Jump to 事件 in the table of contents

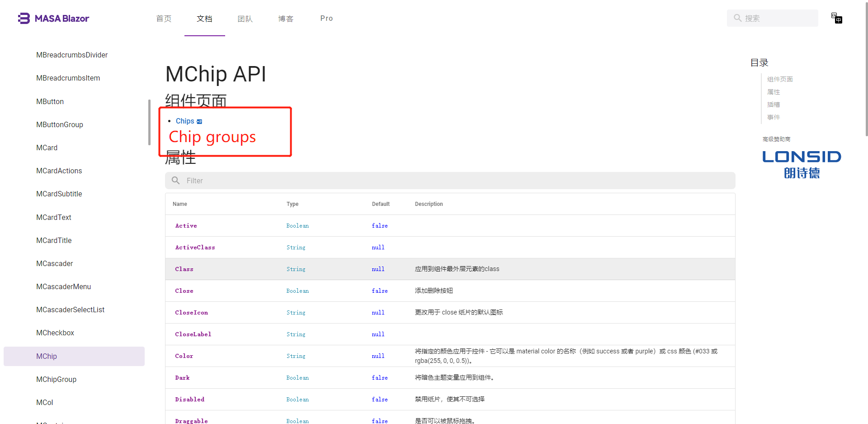click(x=773, y=117)
